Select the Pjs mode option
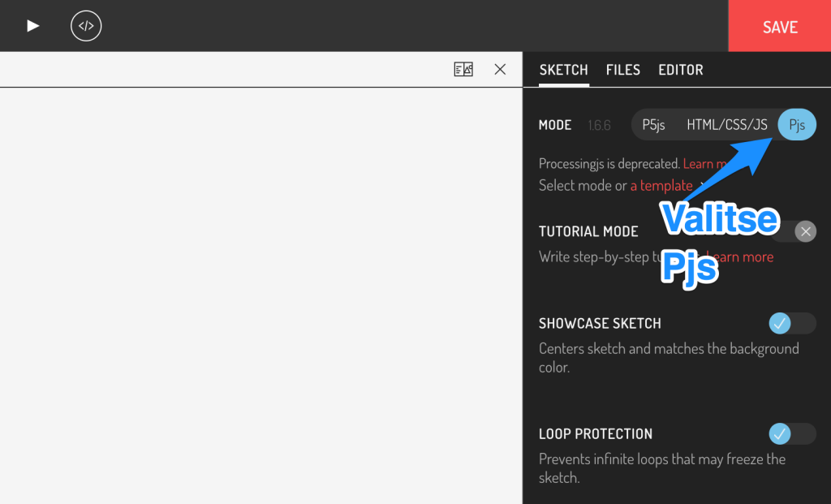This screenshot has height=504, width=831. pyautogui.click(x=797, y=125)
